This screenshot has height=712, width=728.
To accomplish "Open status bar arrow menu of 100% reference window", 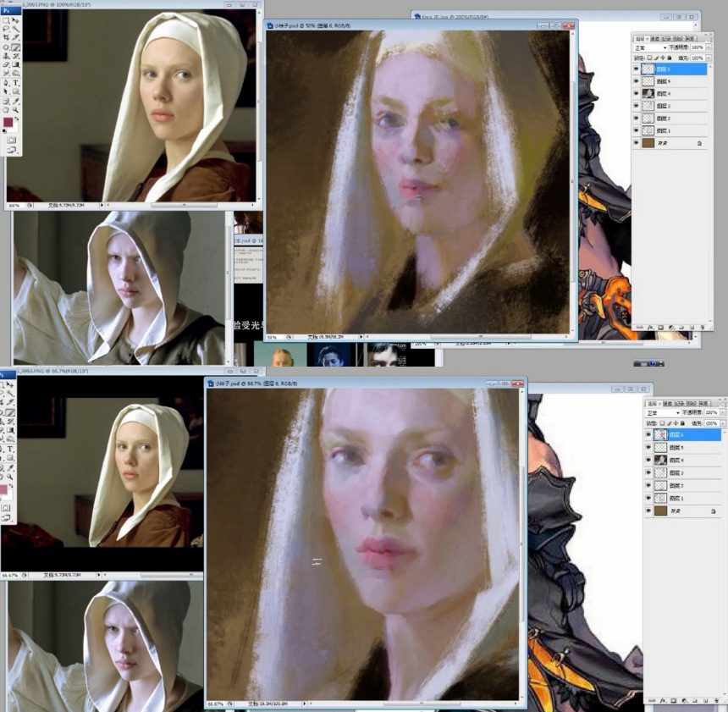I will [x=102, y=205].
